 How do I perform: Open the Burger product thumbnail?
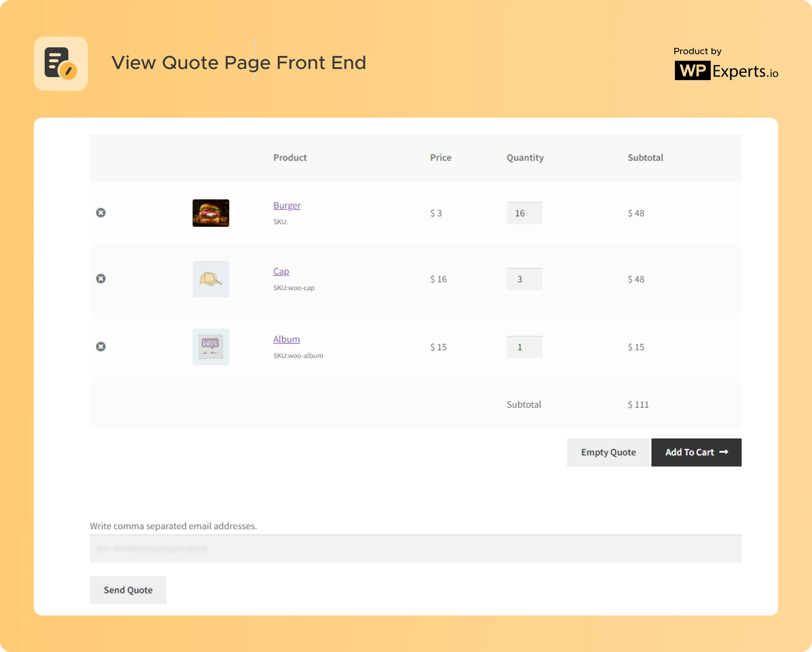click(x=211, y=213)
